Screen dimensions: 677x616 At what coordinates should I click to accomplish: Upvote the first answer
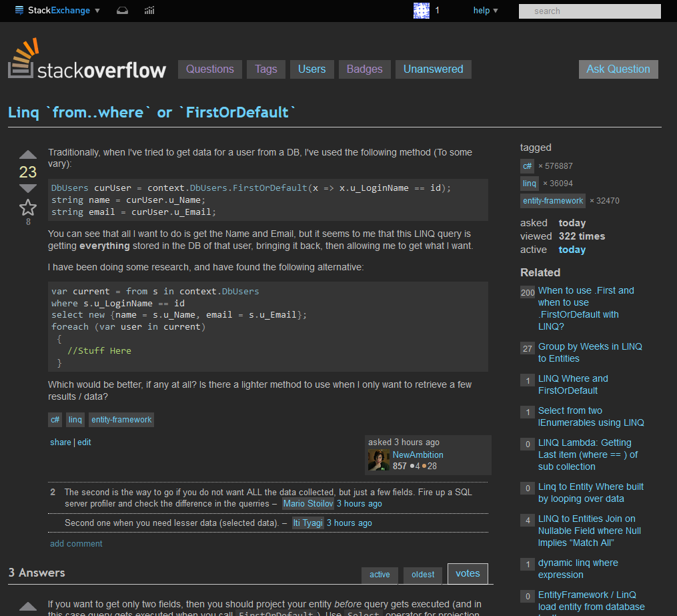(27, 606)
